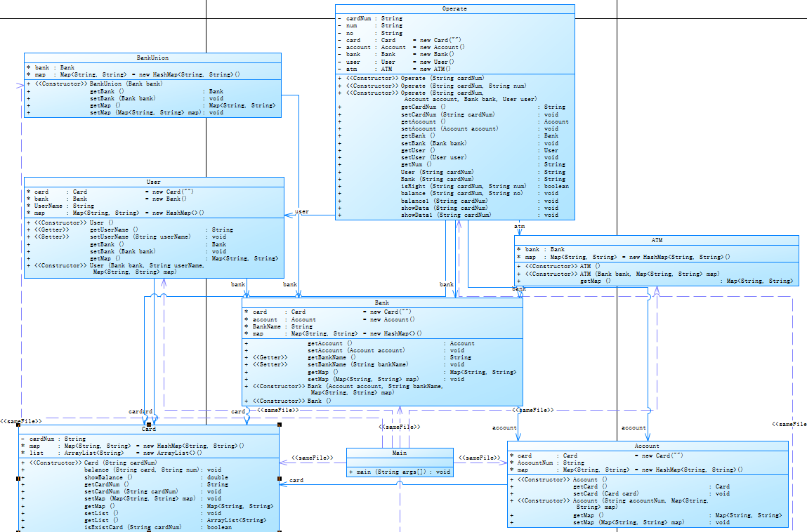
Task: Select sameFile label left of Main
Action: 313,458
